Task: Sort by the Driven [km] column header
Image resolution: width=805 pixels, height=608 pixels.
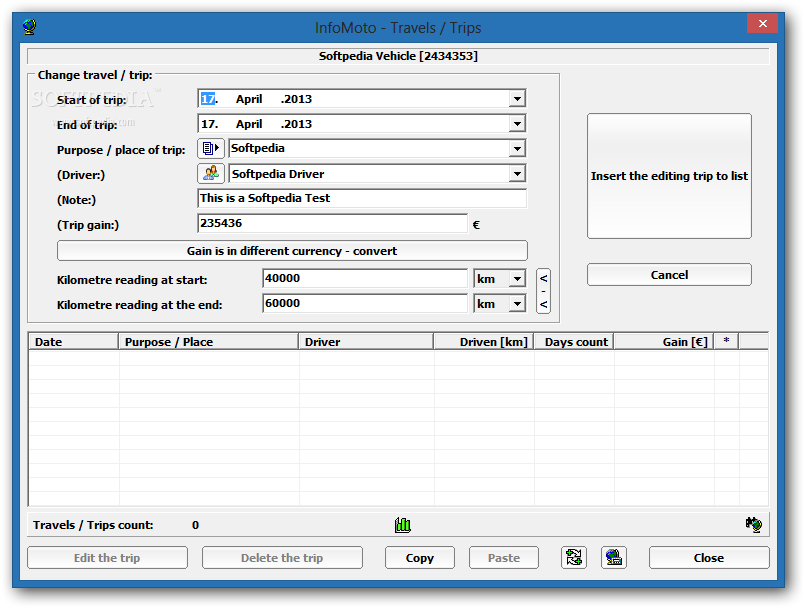Action: 484,342
